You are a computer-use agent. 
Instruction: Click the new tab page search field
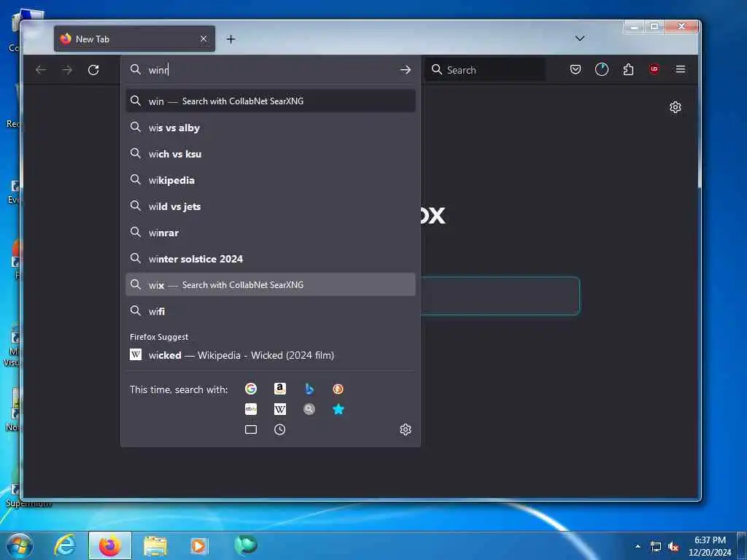coord(500,296)
